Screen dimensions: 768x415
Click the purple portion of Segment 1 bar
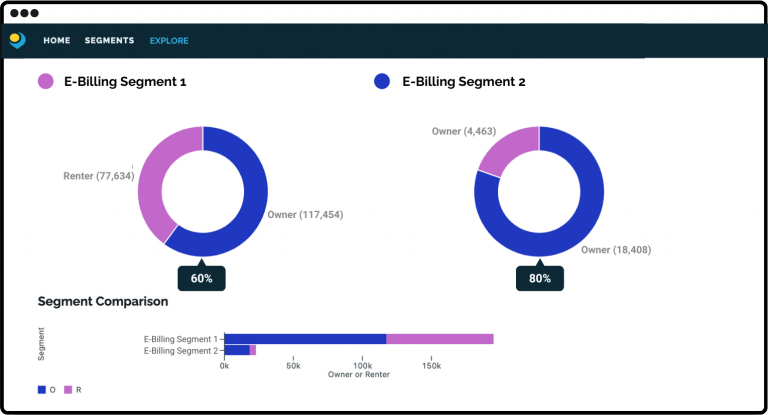coord(439,339)
